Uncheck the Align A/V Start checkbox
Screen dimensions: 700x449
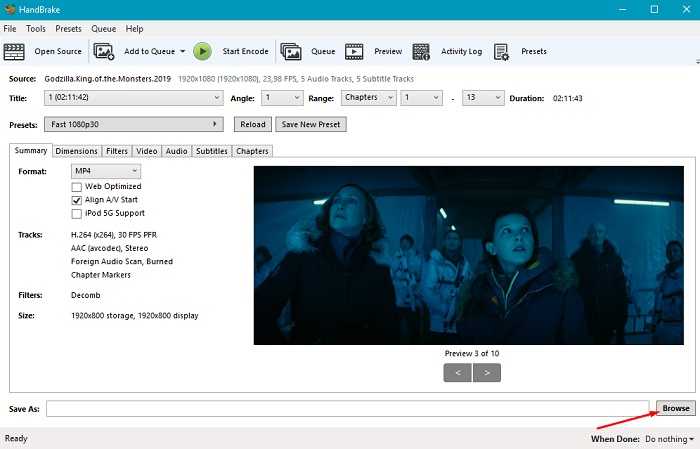77,200
